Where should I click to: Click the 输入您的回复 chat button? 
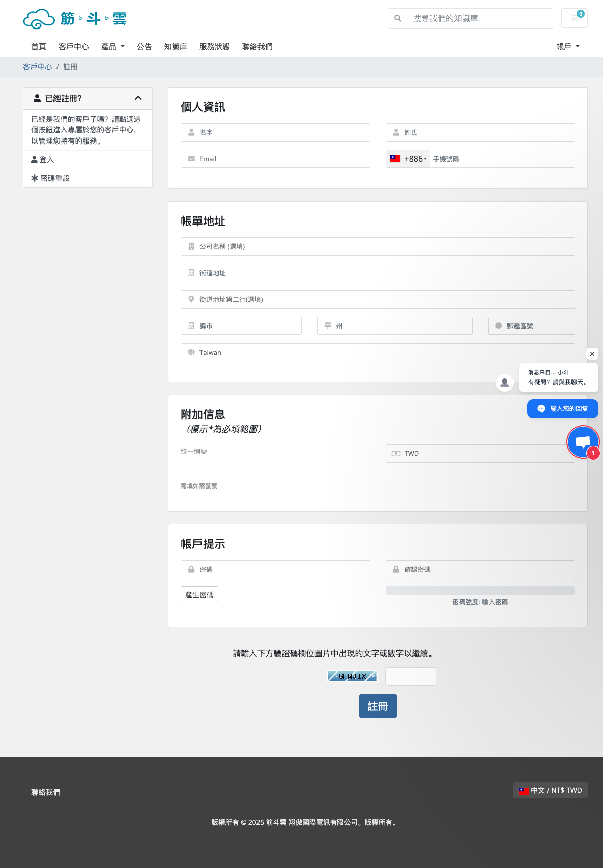[x=563, y=409]
